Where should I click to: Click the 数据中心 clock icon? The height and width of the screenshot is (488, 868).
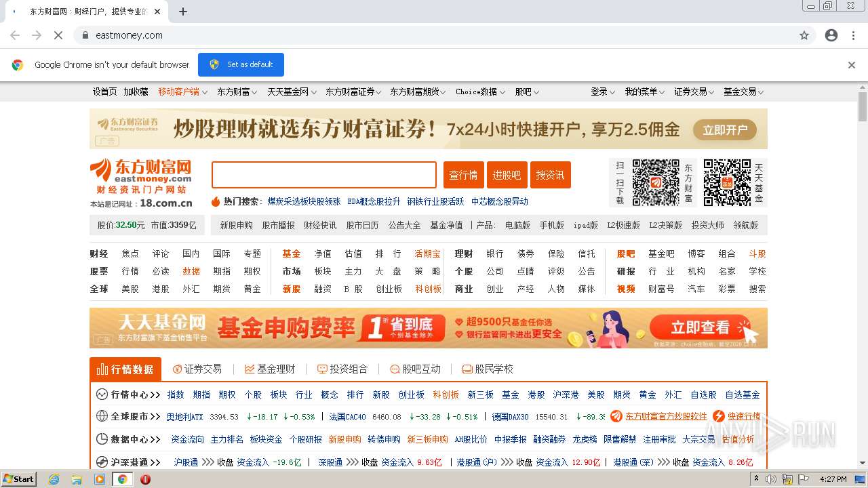[x=102, y=439]
